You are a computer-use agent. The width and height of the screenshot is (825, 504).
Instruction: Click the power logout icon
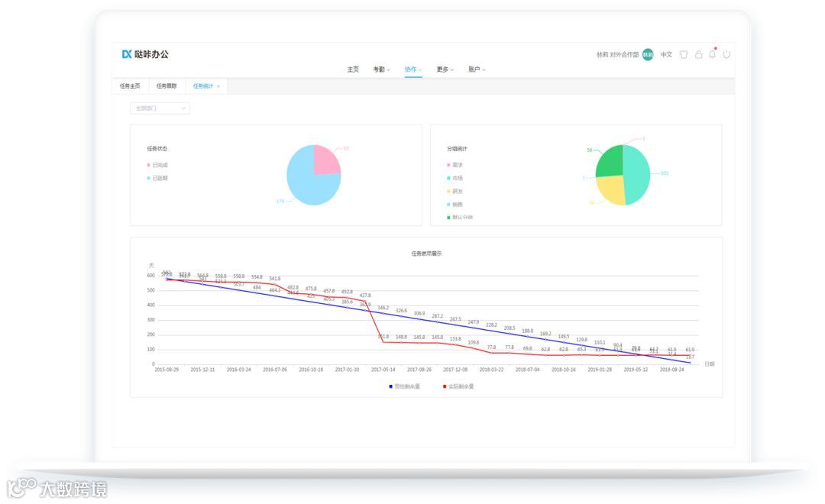[726, 55]
